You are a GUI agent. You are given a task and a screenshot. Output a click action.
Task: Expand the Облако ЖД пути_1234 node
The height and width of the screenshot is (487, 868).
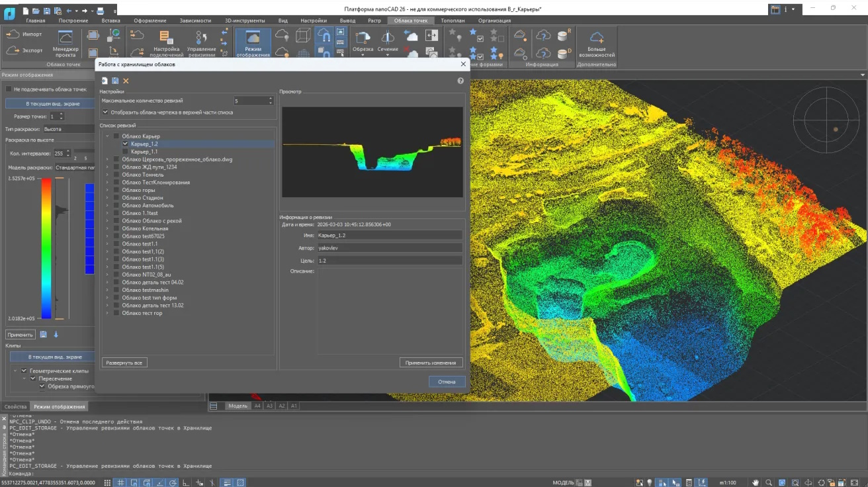[107, 167]
